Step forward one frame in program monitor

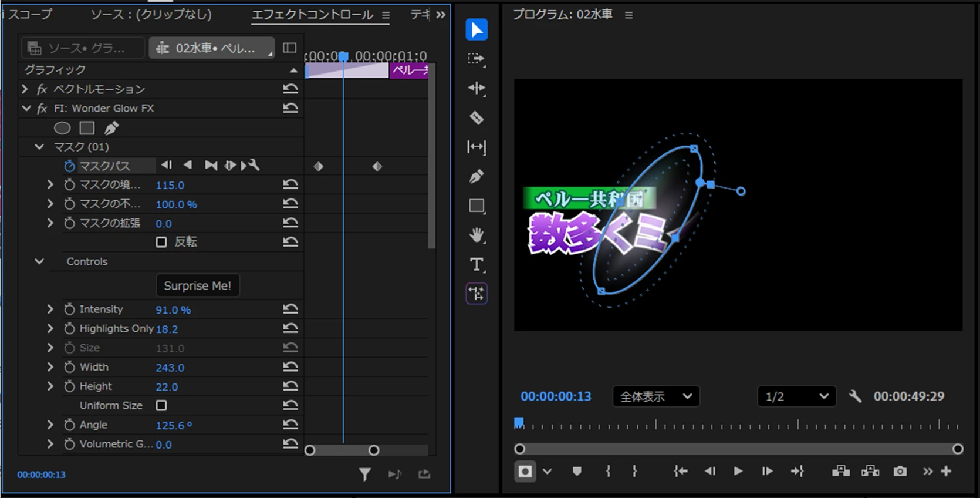pos(767,471)
